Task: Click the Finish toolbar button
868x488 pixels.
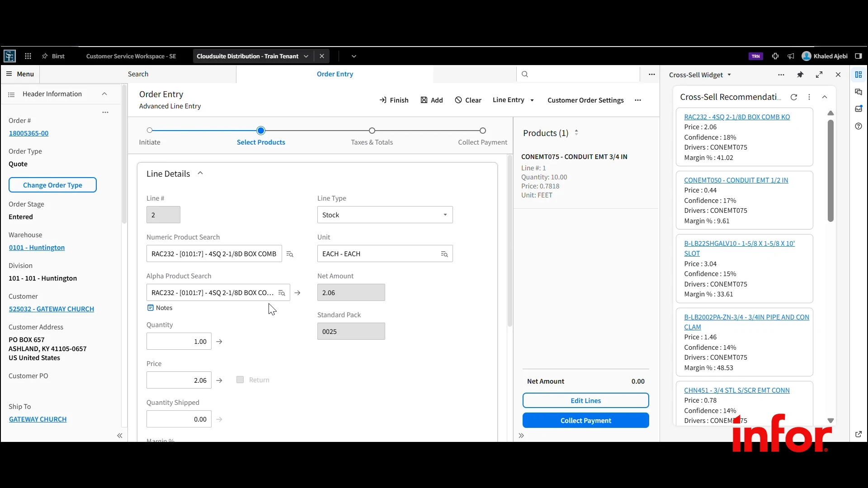Action: [394, 100]
